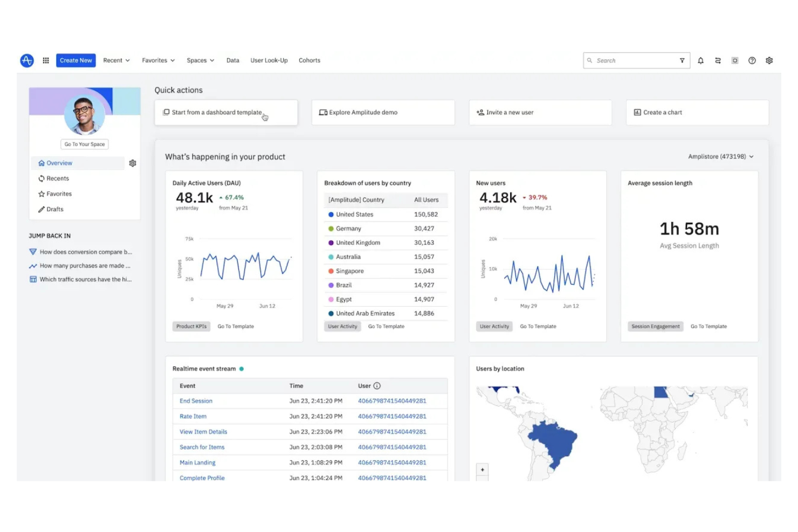Expand the Amplistore project selector
The image size is (798, 532).
pyautogui.click(x=721, y=156)
